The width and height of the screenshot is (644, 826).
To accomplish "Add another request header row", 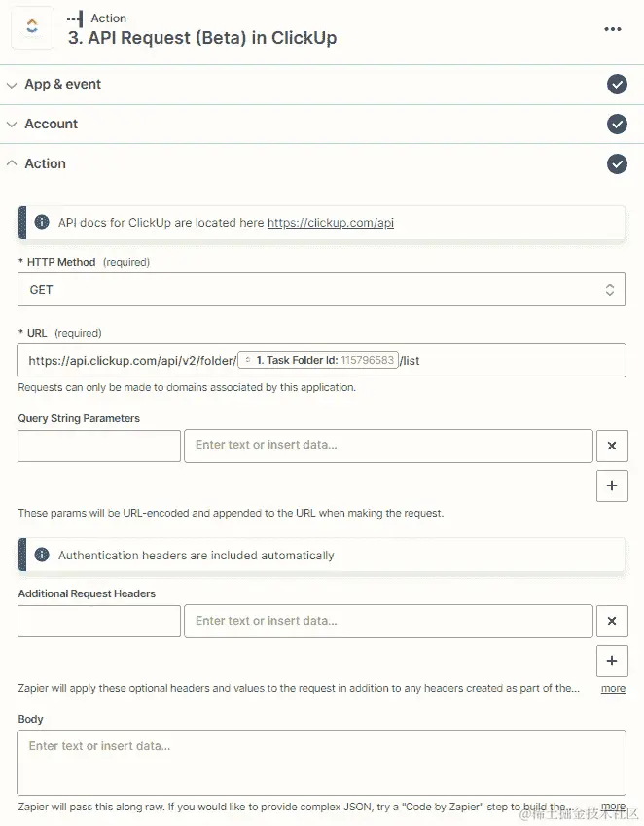I will tap(612, 661).
